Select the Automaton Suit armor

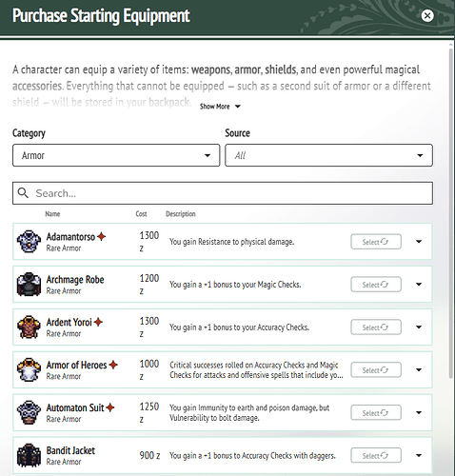point(376,413)
